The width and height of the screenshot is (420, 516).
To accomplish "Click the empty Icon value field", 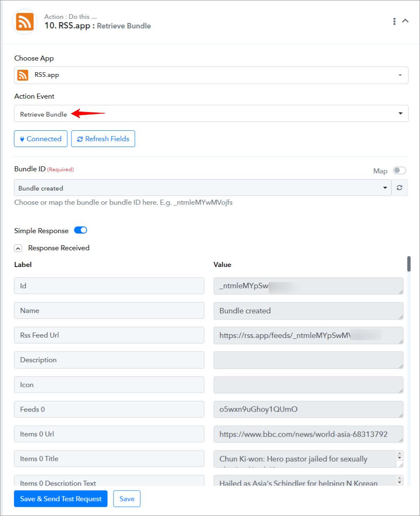I will [x=309, y=385].
